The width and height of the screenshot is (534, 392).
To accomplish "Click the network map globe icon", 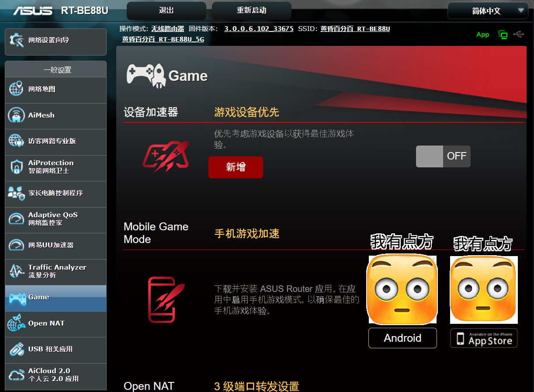I will coord(16,89).
